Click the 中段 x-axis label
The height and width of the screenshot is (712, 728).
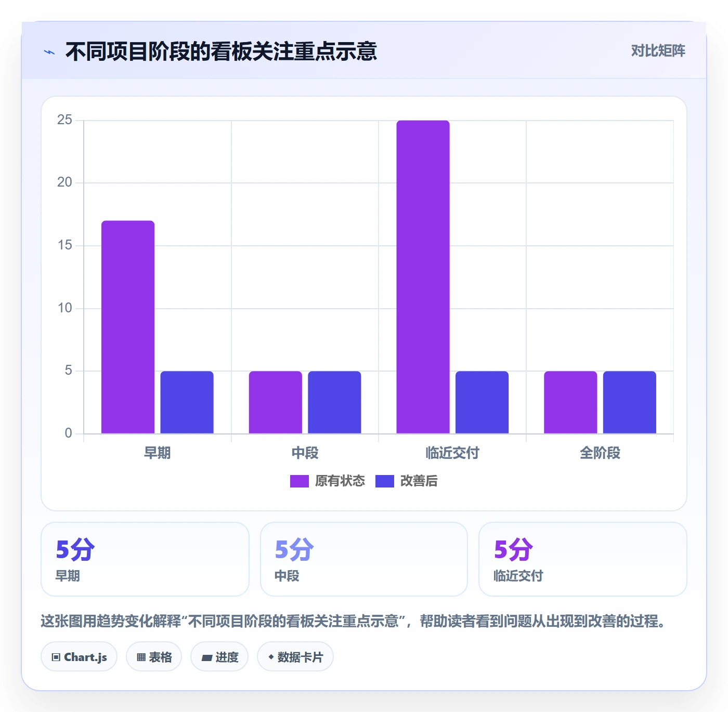coord(305,453)
